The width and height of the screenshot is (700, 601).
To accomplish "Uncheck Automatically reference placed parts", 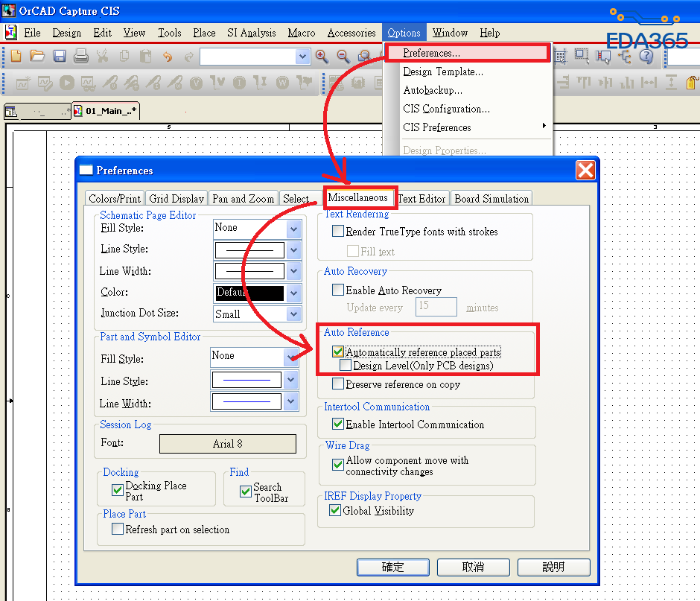I will 338,352.
